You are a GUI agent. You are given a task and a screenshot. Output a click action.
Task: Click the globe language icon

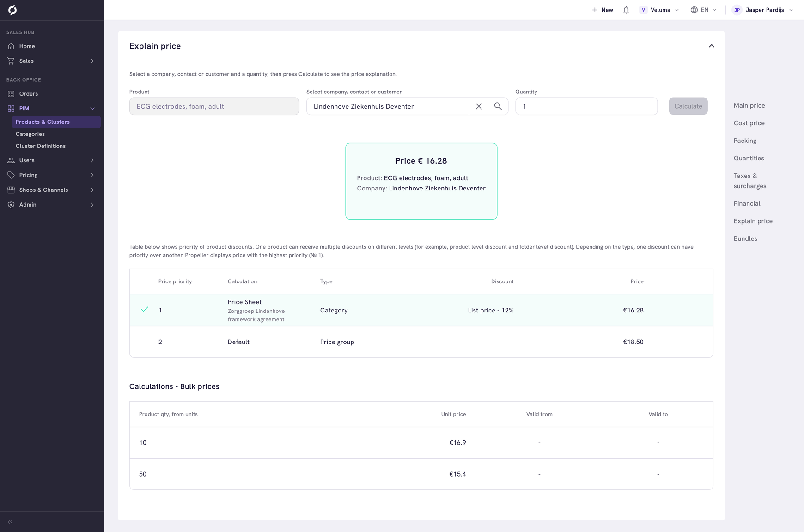pyautogui.click(x=694, y=10)
